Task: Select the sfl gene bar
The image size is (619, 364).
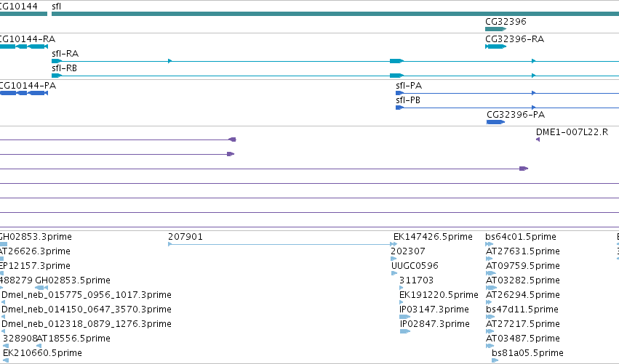Action: 335,14
